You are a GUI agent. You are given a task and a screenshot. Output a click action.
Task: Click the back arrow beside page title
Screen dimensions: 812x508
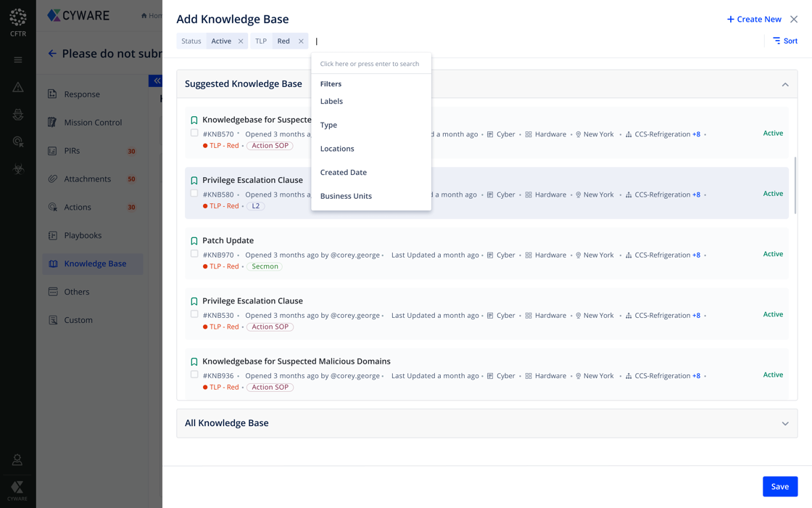[x=52, y=54]
